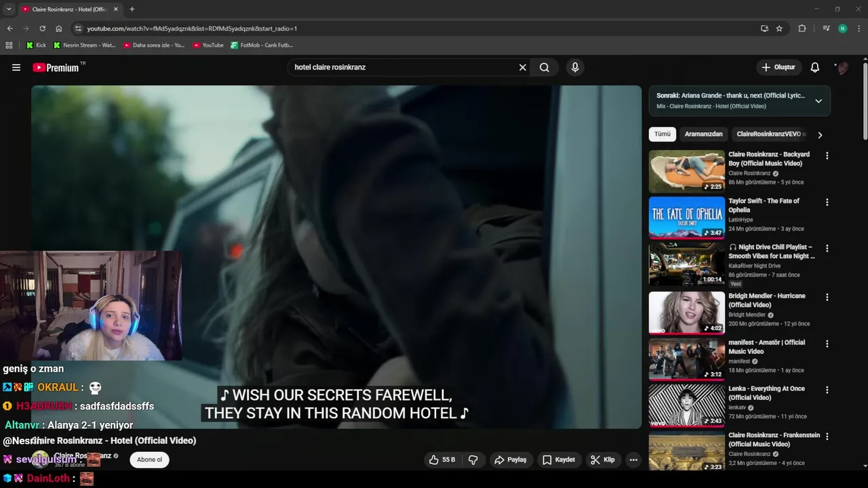Open The Fate of Ophelia thumbnail

click(x=687, y=218)
